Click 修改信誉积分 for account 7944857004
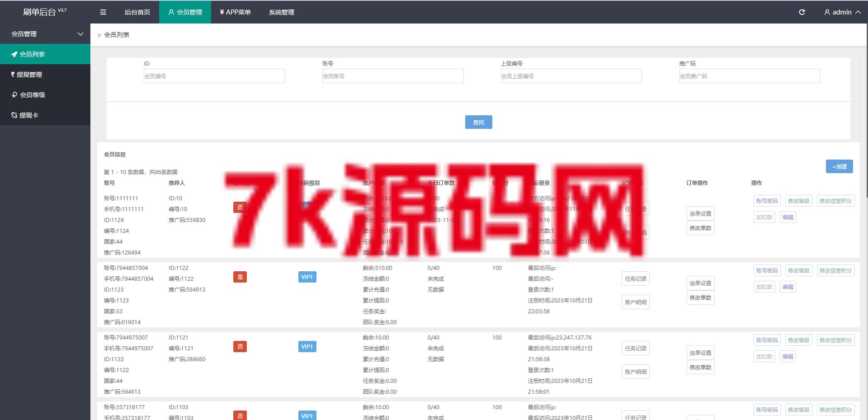The height and width of the screenshot is (420, 868). click(x=836, y=270)
